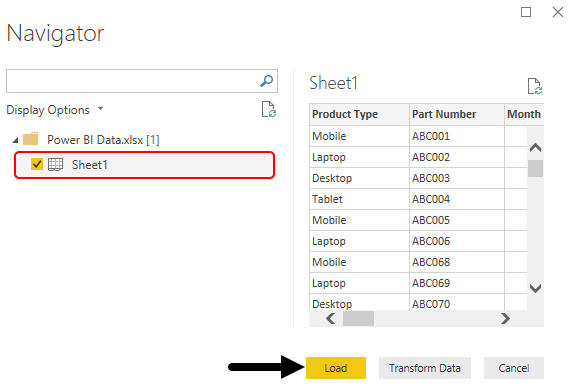Click the horizontal scrollbar thumb in the preview
573x386 pixels.
(358, 318)
